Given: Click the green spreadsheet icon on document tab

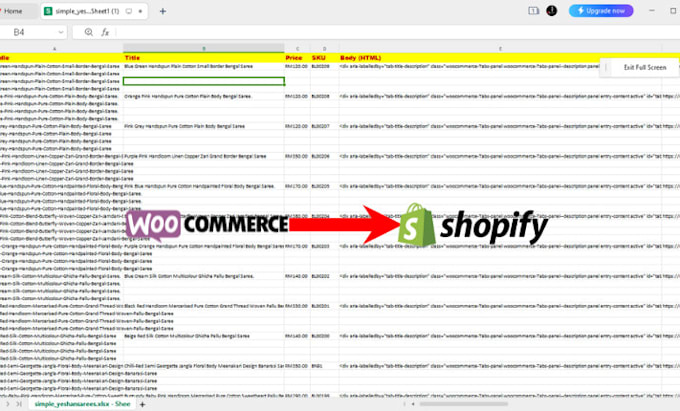Looking at the screenshot, I should pyautogui.click(x=48, y=11).
